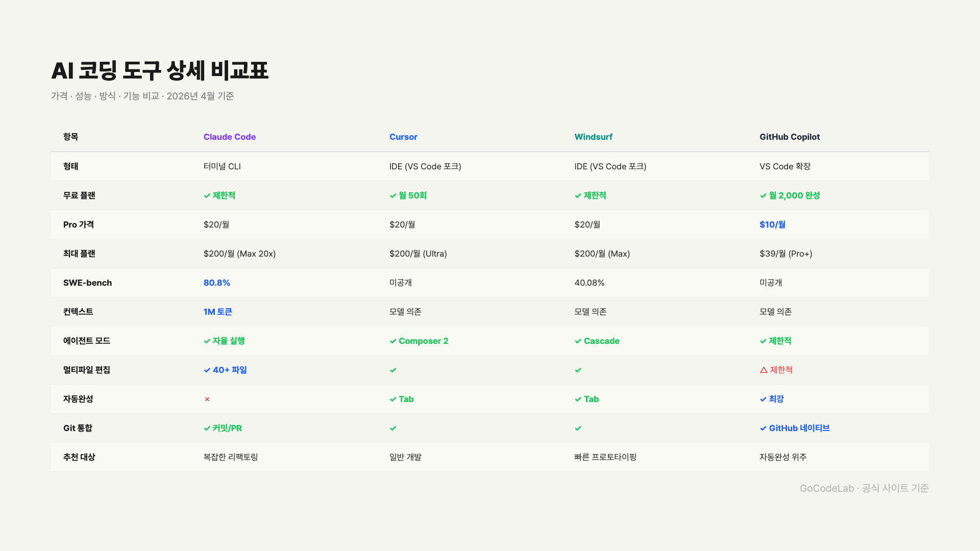Click the highlighted $10/월 price for GitHub Copilot
The image size is (980, 551).
pyautogui.click(x=772, y=224)
